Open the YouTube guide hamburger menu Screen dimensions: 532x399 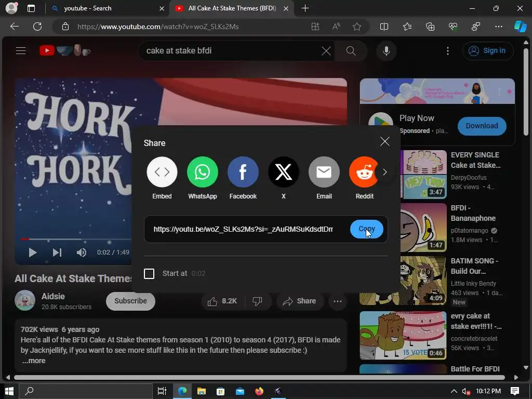[21, 50]
